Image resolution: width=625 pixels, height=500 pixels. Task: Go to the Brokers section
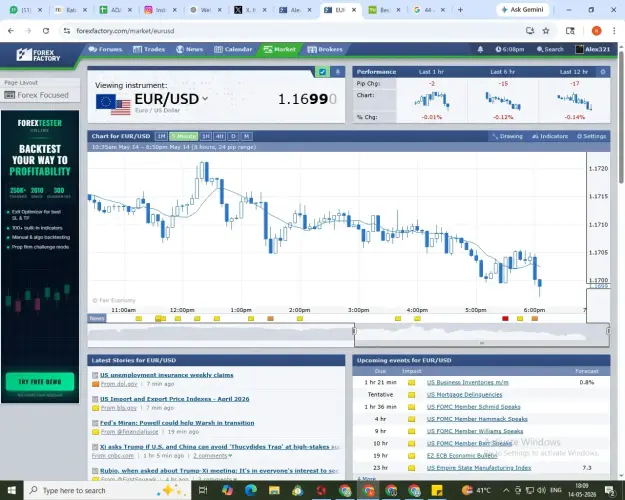325,49
